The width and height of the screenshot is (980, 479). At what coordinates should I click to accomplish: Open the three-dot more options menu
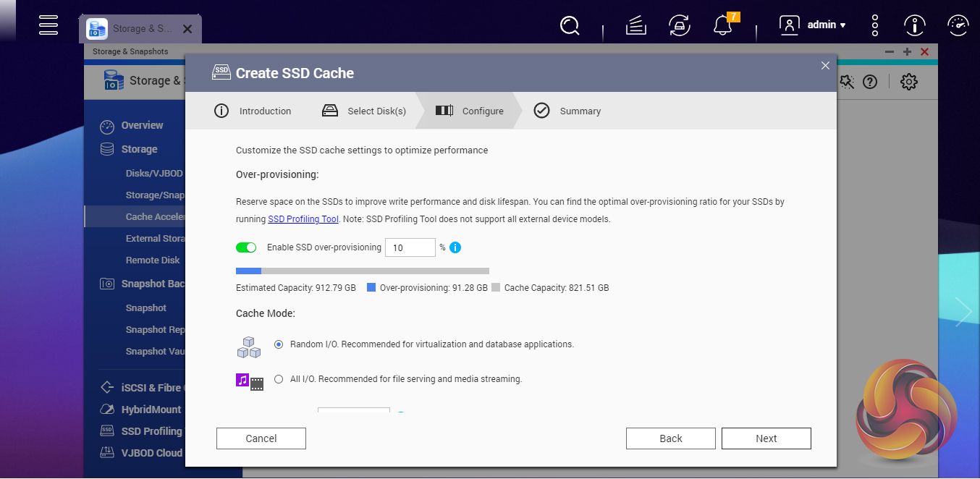[875, 25]
